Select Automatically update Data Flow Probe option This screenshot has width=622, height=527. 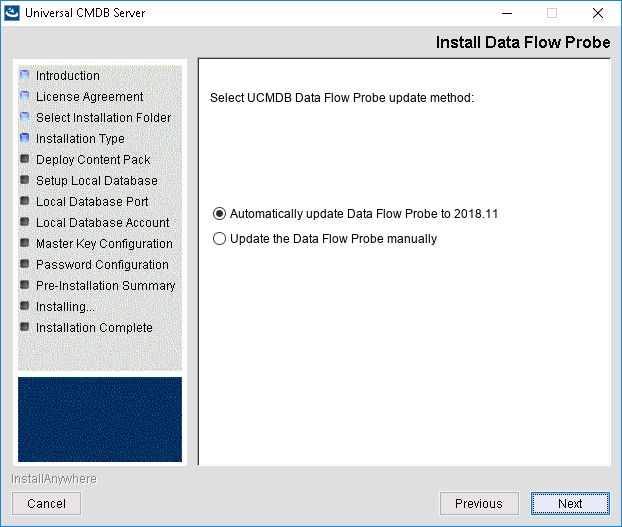220,214
